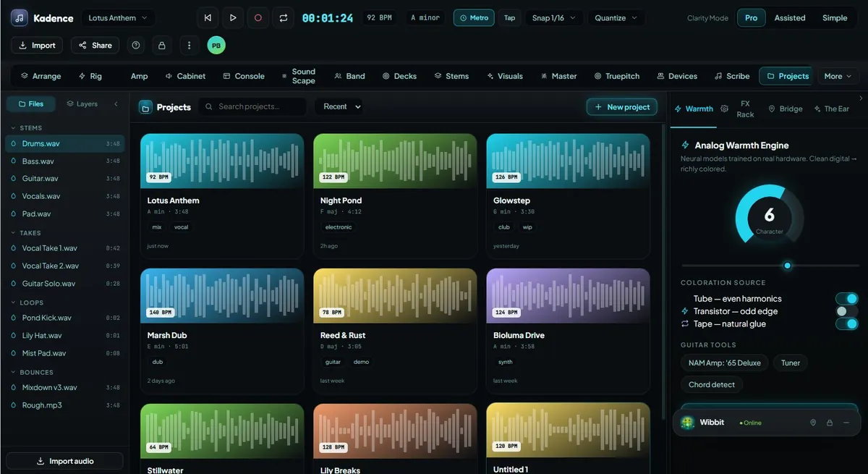Click the Wibbit lock icon

tap(830, 423)
